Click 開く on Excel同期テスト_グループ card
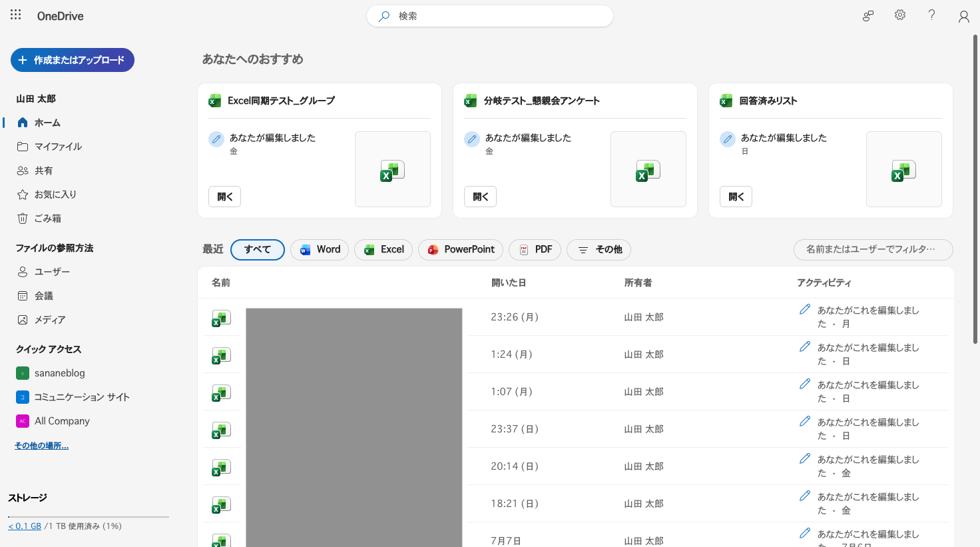980x547 pixels. [x=225, y=197]
